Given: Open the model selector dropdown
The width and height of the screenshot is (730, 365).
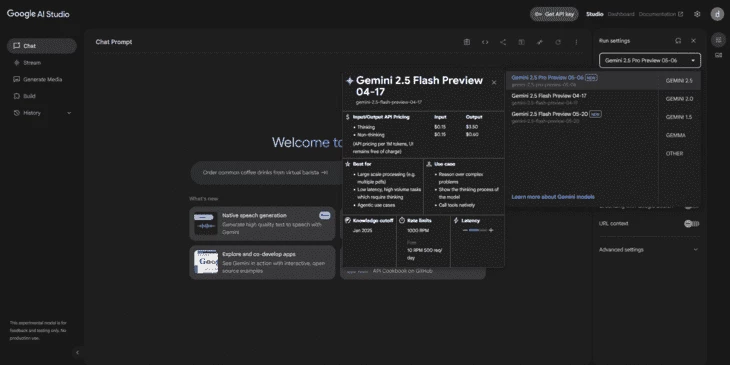Looking at the screenshot, I should pos(650,61).
